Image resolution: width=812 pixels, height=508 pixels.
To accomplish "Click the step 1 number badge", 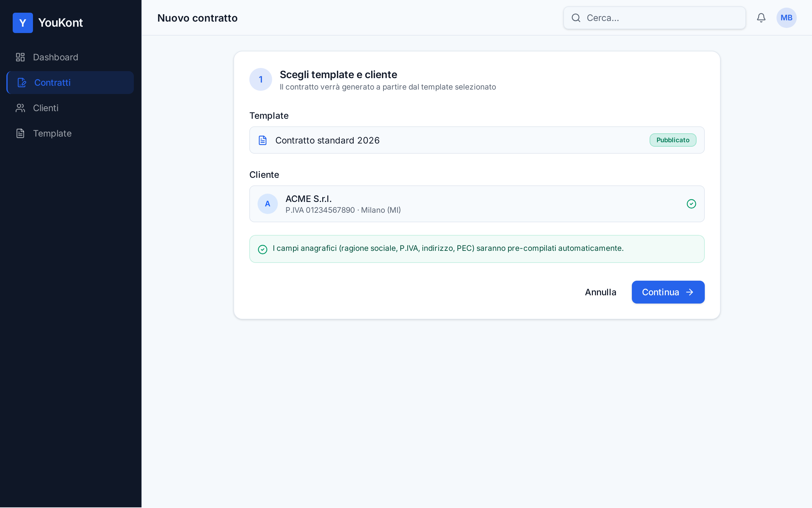I will 261,79.
